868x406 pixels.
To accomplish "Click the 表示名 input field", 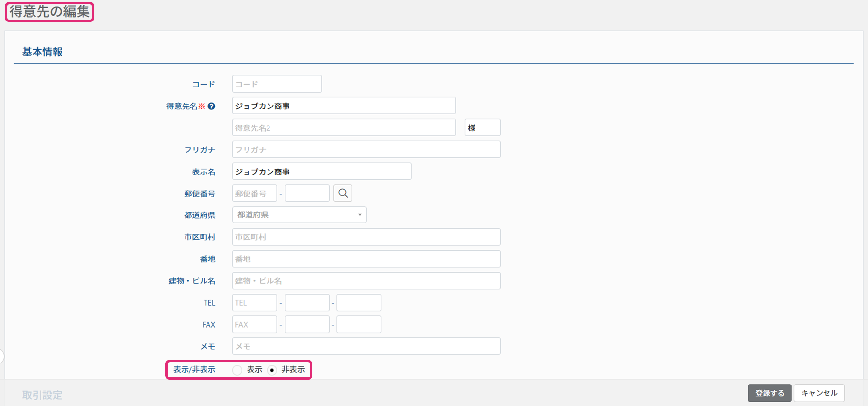I will tap(321, 171).
